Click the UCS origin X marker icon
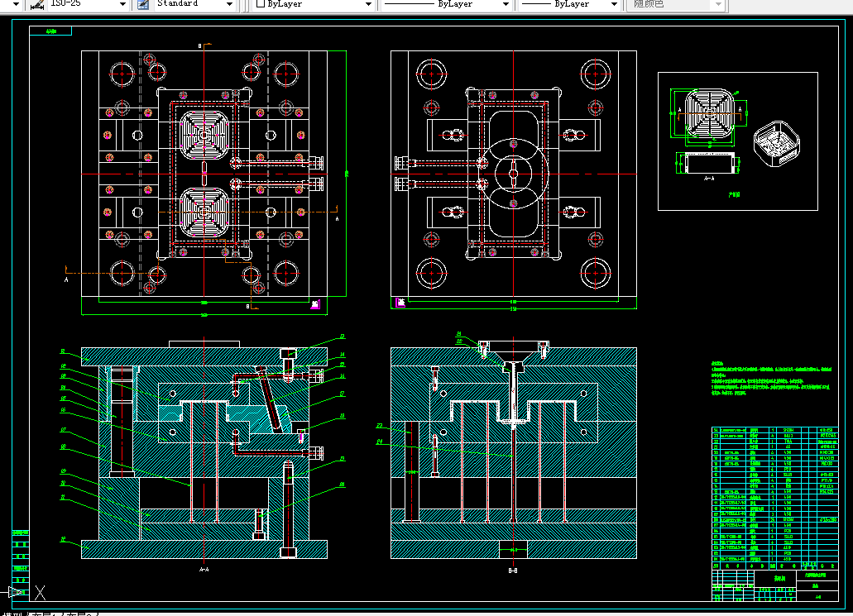The height and width of the screenshot is (616, 853). [x=41, y=593]
